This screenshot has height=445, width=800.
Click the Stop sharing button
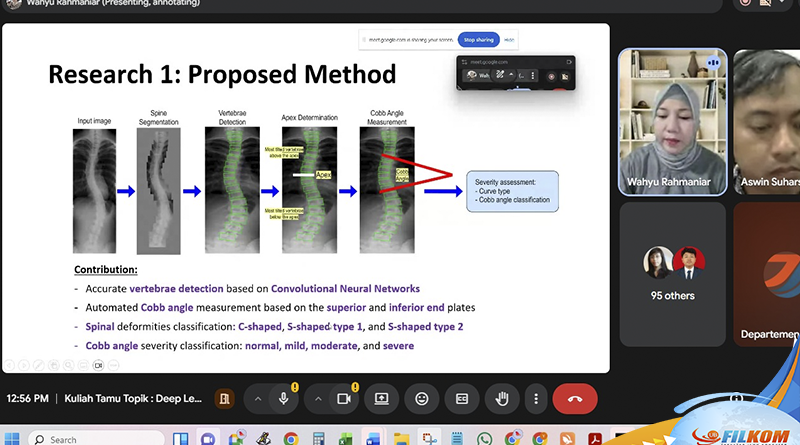[x=479, y=40]
